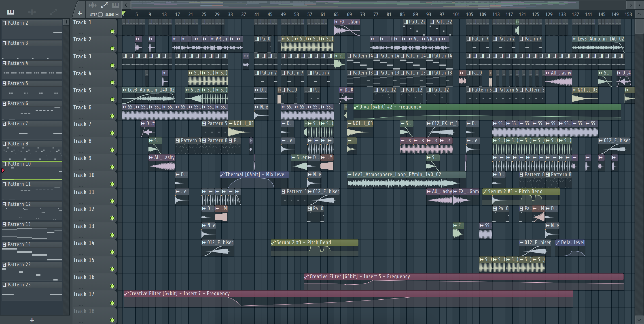The image size is (644, 324).
Task: Select the Track 9 header
Action: [95, 163]
